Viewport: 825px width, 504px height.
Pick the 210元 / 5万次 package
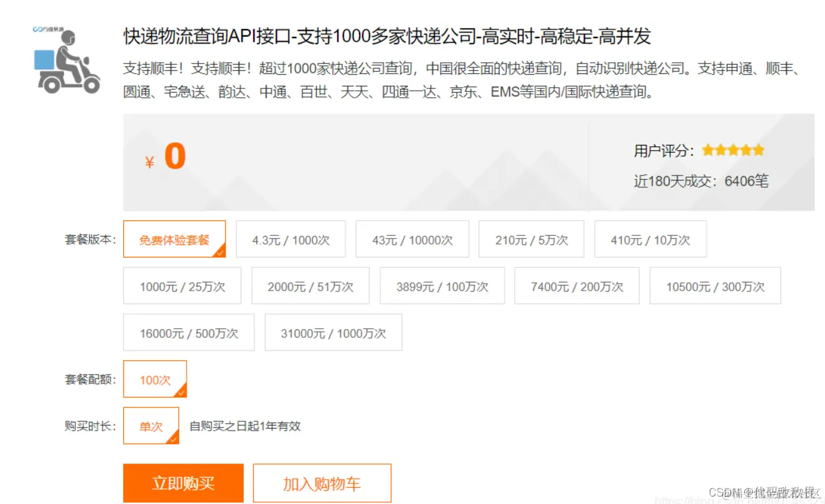[x=531, y=239]
